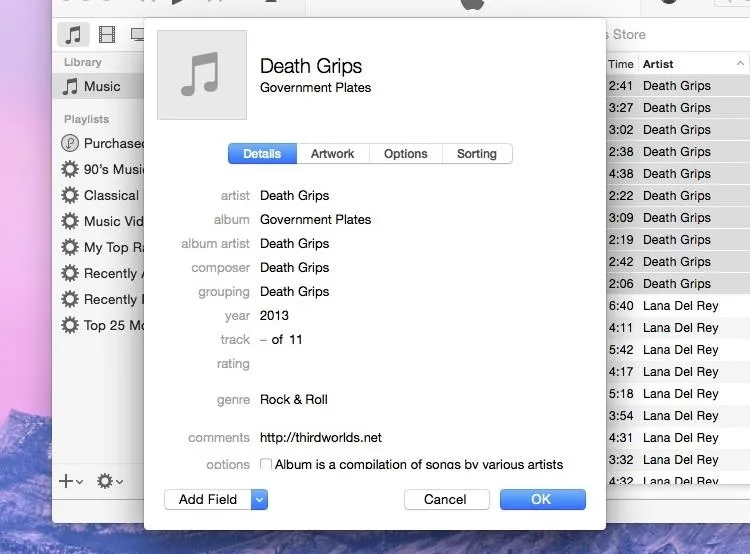Click the Add Field button
Screen dimensions: 750x554
pyautogui.click(x=208, y=499)
